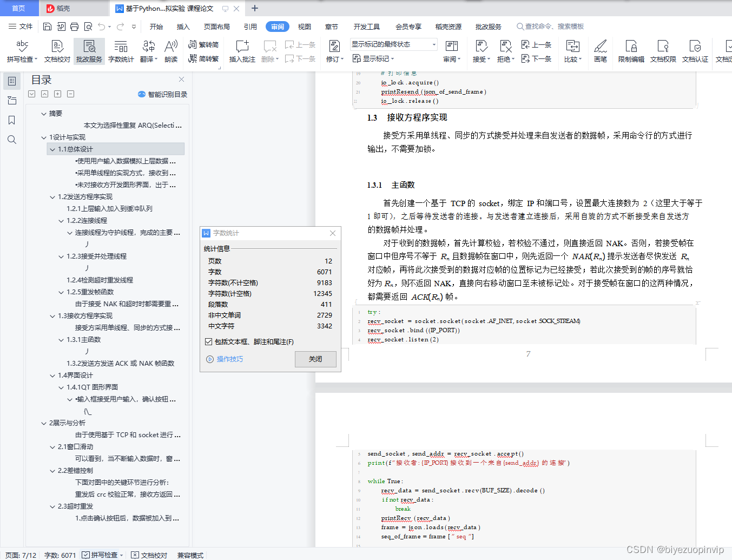Screen dimensions: 732x560
Task: Toggle 拼写检查 in the status bar
Action: (102, 555)
